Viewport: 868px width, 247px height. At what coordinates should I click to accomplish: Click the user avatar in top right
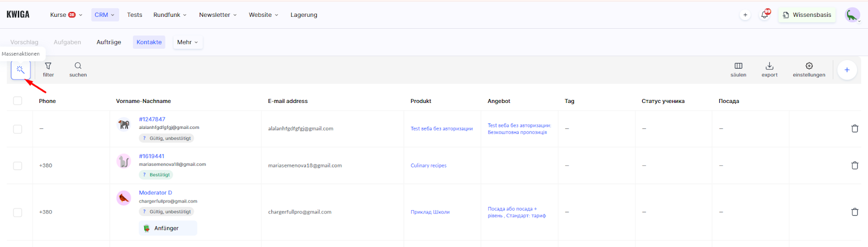[x=852, y=15]
